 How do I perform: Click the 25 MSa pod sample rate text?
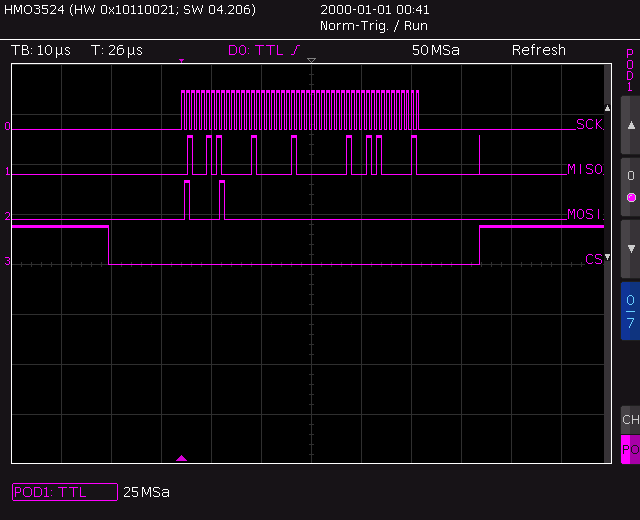pyautogui.click(x=146, y=492)
